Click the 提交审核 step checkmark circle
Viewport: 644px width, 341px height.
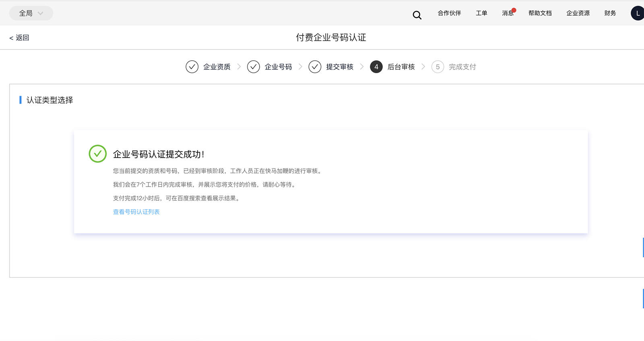315,67
